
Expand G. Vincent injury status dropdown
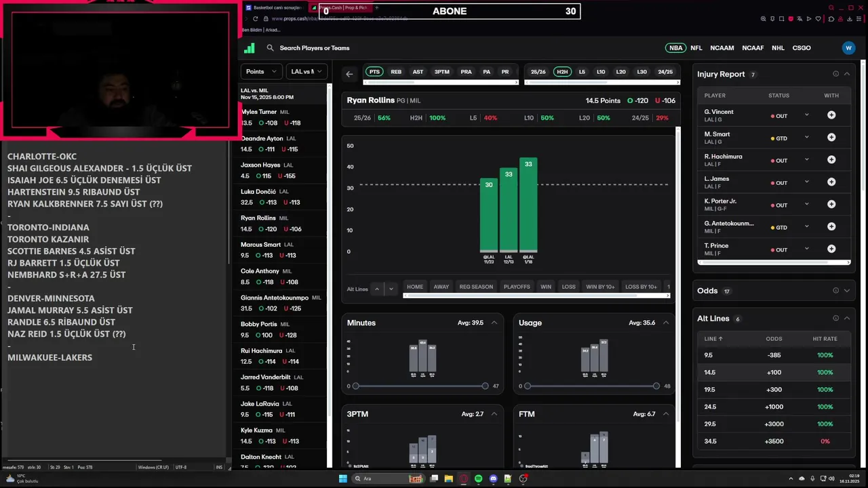[806, 115]
